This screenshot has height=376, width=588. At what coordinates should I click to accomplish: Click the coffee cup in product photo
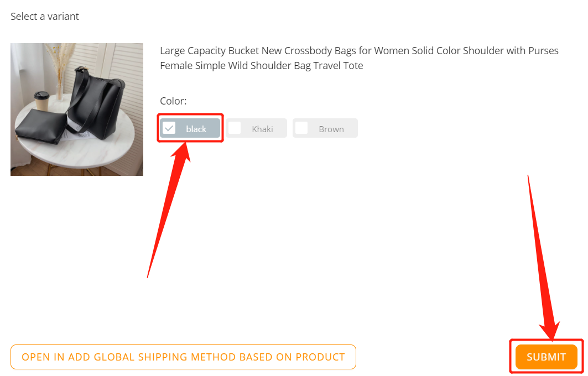pos(41,101)
